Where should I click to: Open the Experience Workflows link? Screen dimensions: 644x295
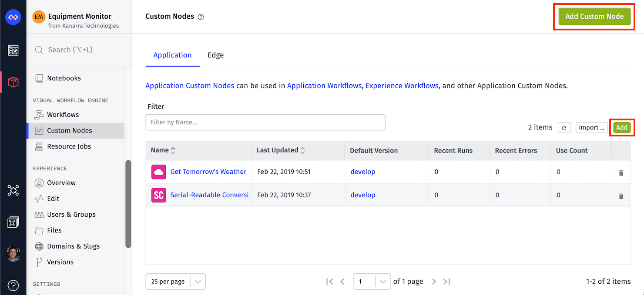[x=402, y=86]
